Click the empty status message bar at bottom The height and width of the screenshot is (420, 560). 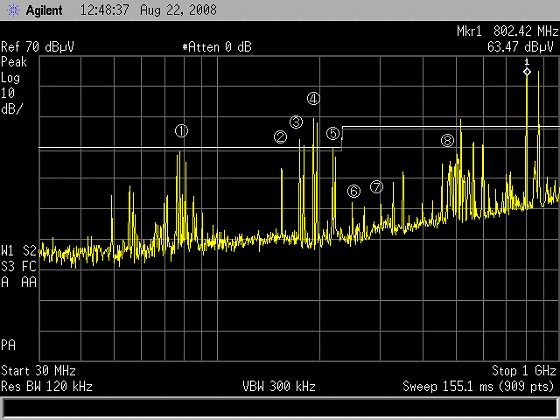pyautogui.click(x=280, y=408)
